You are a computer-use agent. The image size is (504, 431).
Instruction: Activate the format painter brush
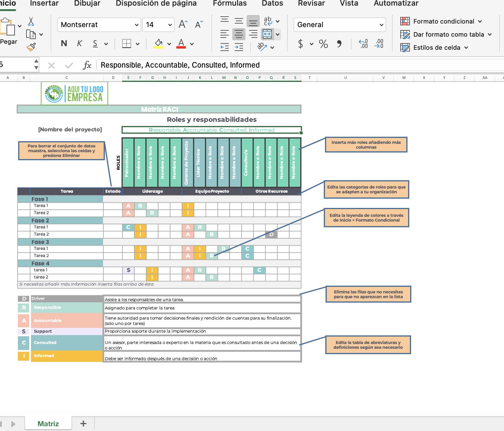tap(31, 46)
